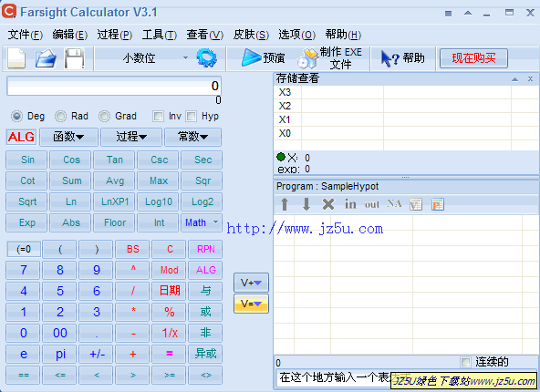Click the number 7 key
Screen dimensions: 540x392
click(x=23, y=270)
